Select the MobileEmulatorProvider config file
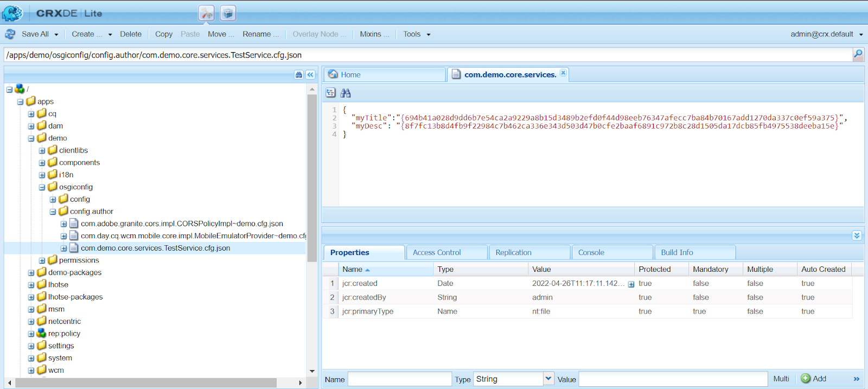Viewport: 868px width, 389px height. click(x=194, y=236)
